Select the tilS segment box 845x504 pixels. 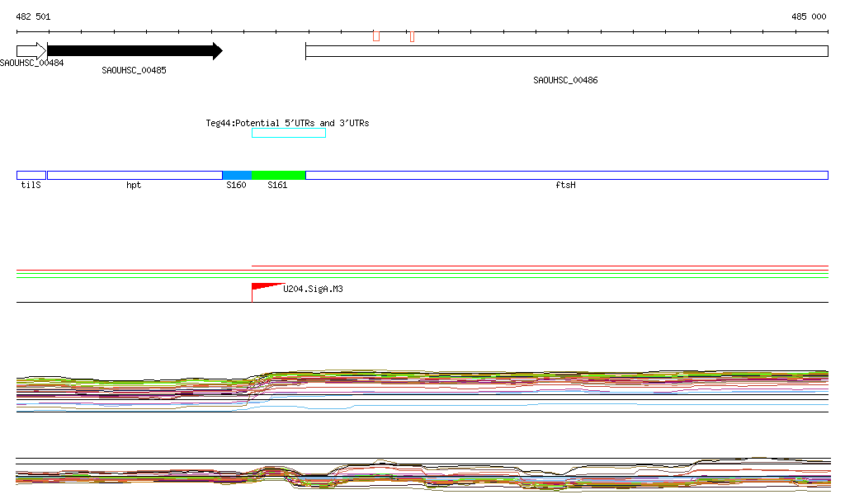[x=31, y=175]
